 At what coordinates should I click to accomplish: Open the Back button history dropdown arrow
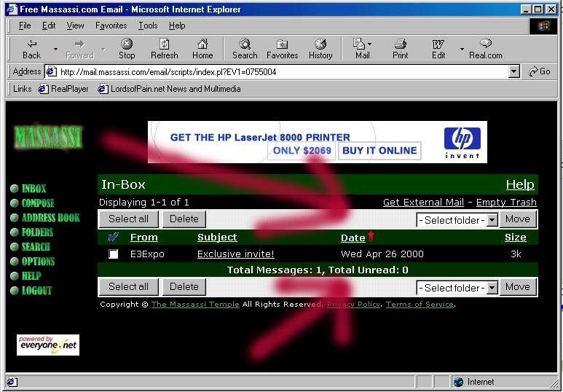[x=55, y=50]
